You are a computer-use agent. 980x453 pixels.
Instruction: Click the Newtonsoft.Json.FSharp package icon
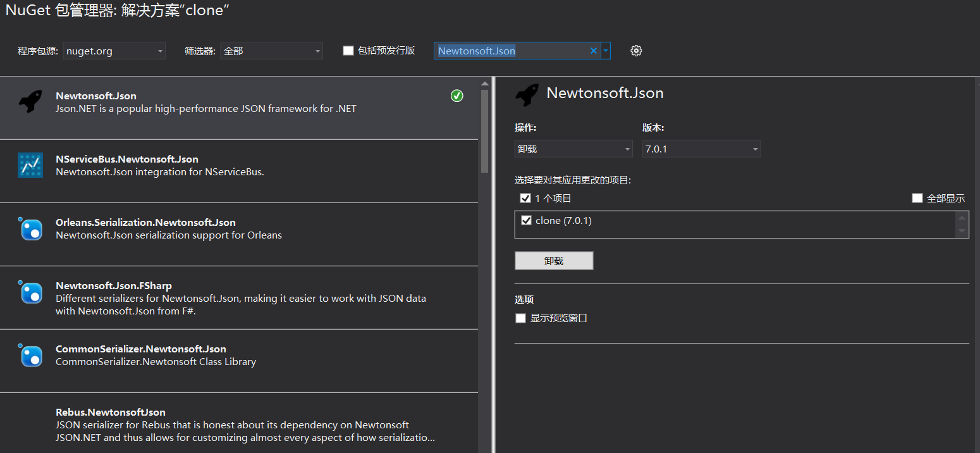[x=30, y=292]
